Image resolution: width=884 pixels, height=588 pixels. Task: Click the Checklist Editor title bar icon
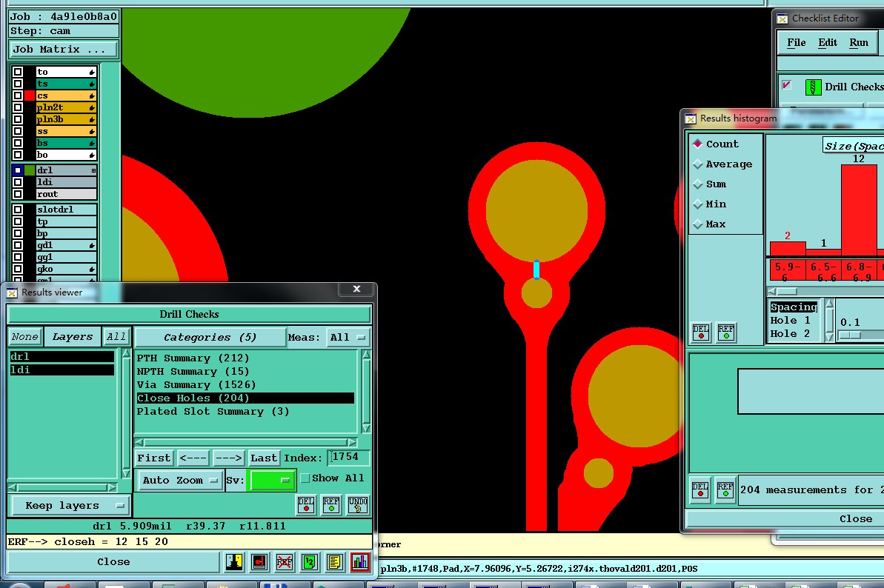[x=782, y=19]
